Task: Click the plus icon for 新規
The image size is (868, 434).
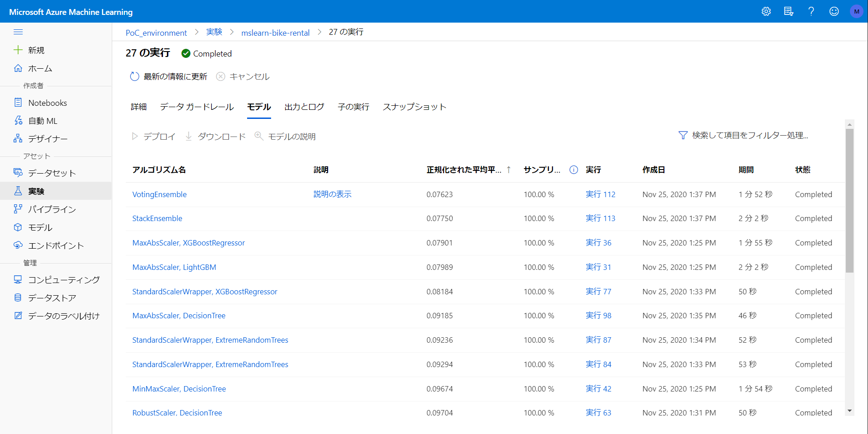Action: 18,50
